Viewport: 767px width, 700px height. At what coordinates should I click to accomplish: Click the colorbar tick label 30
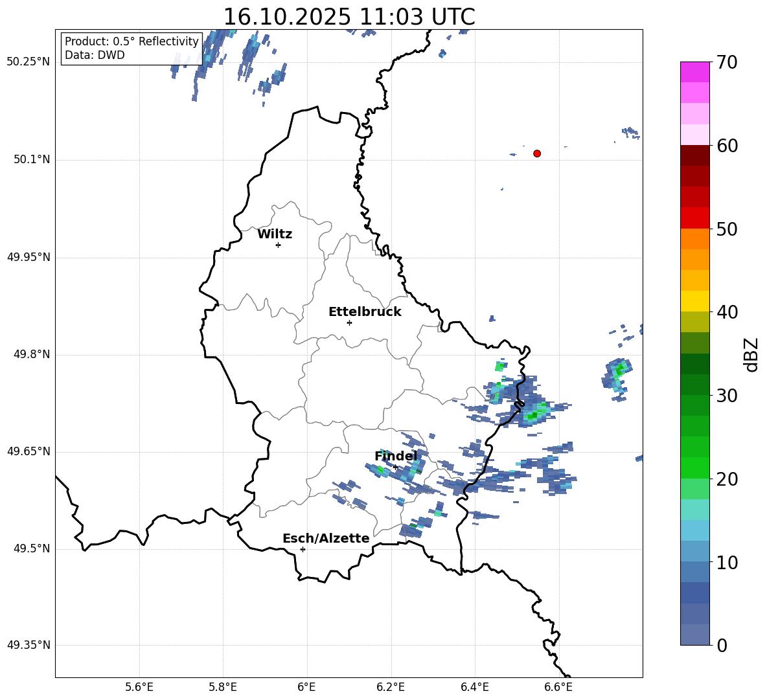pyautogui.click(x=727, y=396)
